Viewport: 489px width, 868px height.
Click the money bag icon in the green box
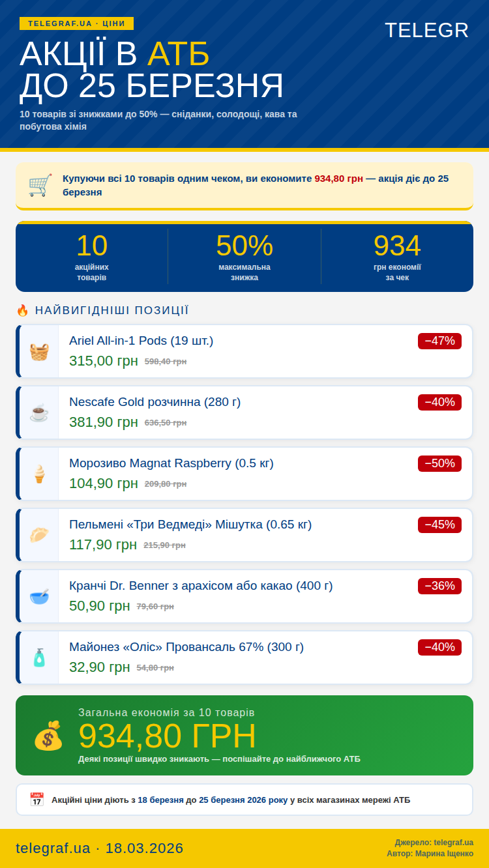pyautogui.click(x=48, y=735)
